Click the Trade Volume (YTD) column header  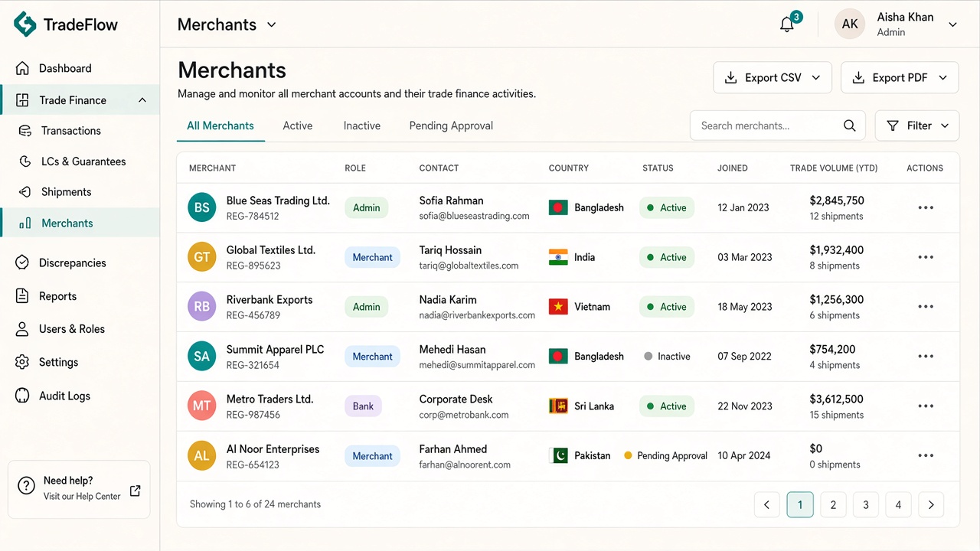coord(834,168)
